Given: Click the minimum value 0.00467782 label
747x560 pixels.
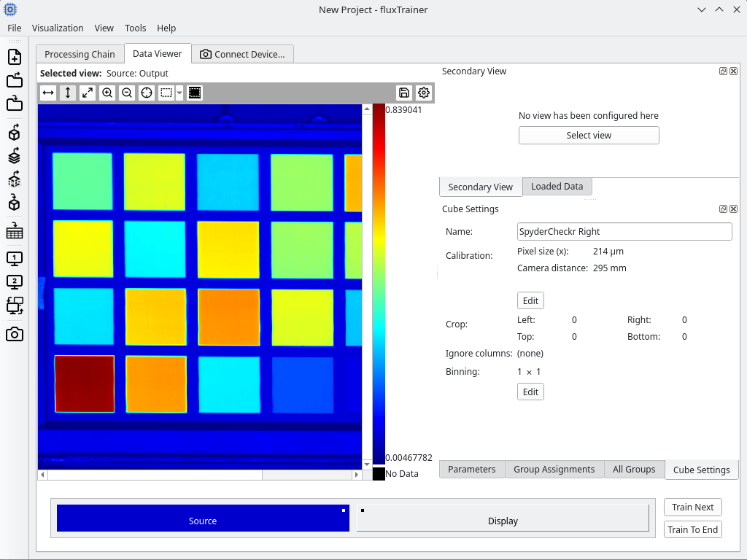Looking at the screenshot, I should pos(409,458).
